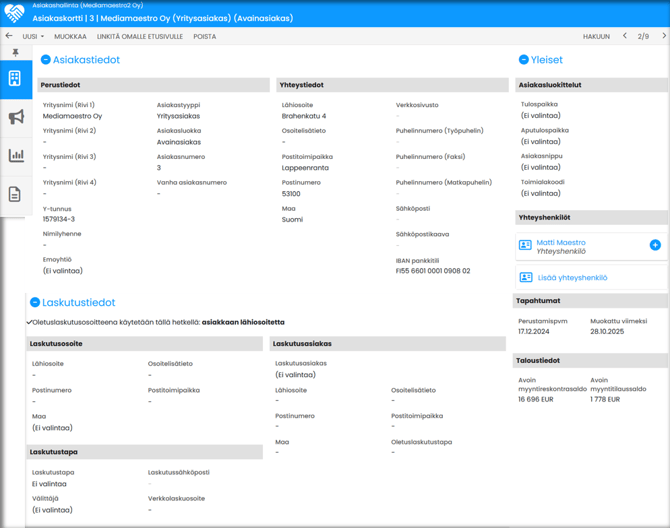670x528 pixels.
Task: Collapse the Laskutustiedot section
Action: 35,302
